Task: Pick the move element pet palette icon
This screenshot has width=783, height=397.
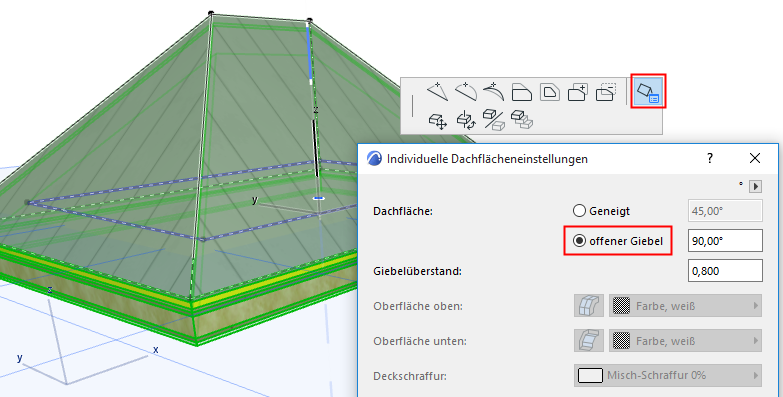Action: click(x=437, y=120)
